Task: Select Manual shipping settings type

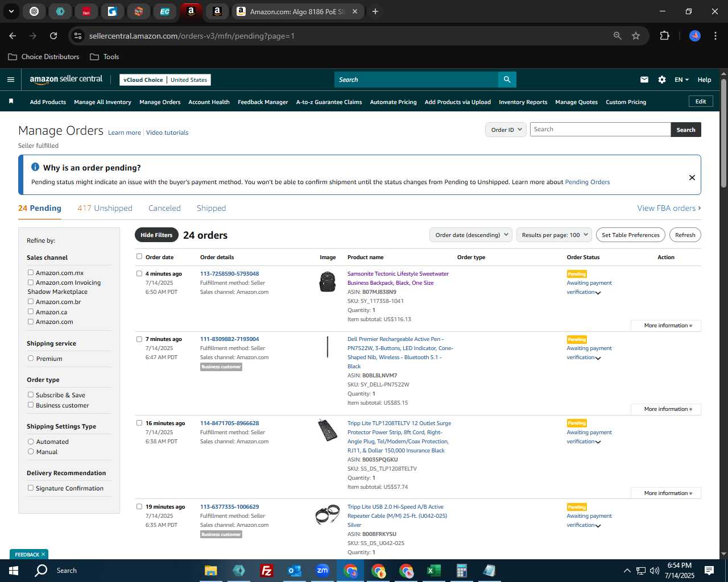Action: [x=31, y=452]
